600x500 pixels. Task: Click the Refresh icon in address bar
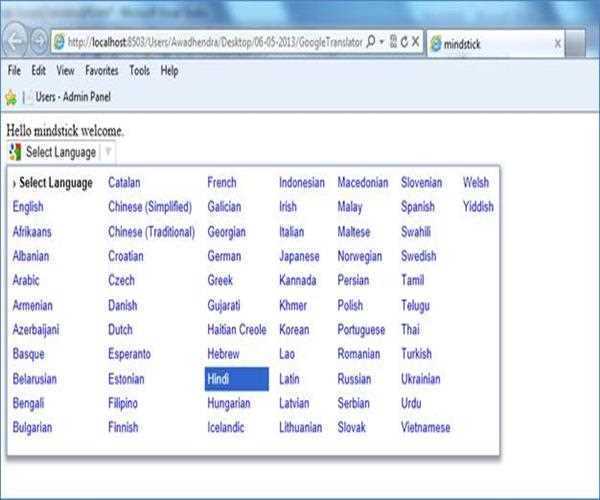(x=404, y=42)
